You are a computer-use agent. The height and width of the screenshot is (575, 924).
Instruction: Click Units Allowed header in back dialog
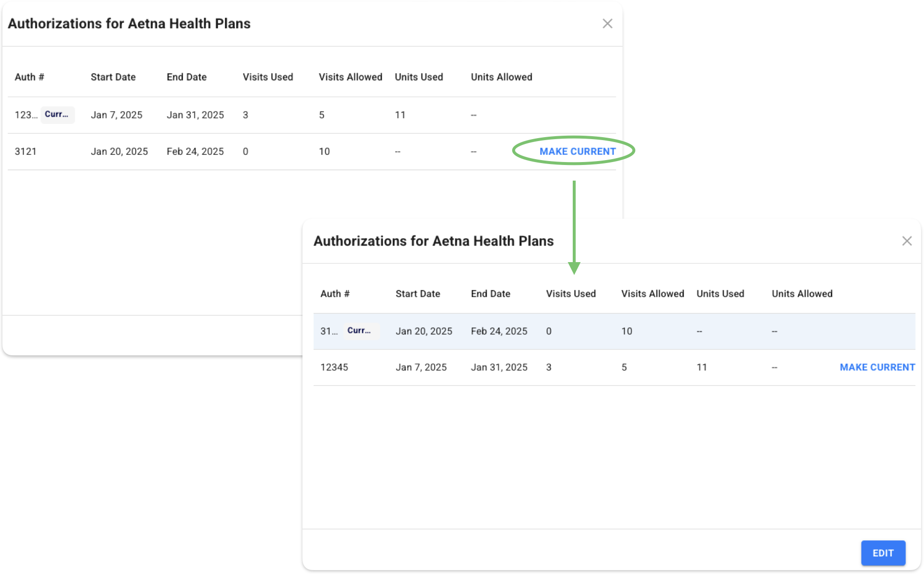pyautogui.click(x=502, y=77)
